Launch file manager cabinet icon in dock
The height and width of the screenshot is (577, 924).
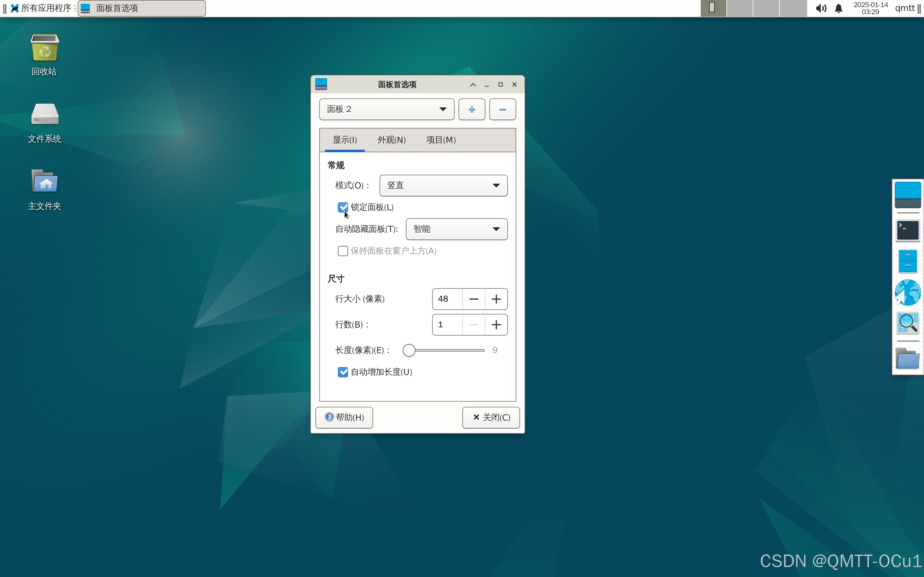tap(908, 261)
